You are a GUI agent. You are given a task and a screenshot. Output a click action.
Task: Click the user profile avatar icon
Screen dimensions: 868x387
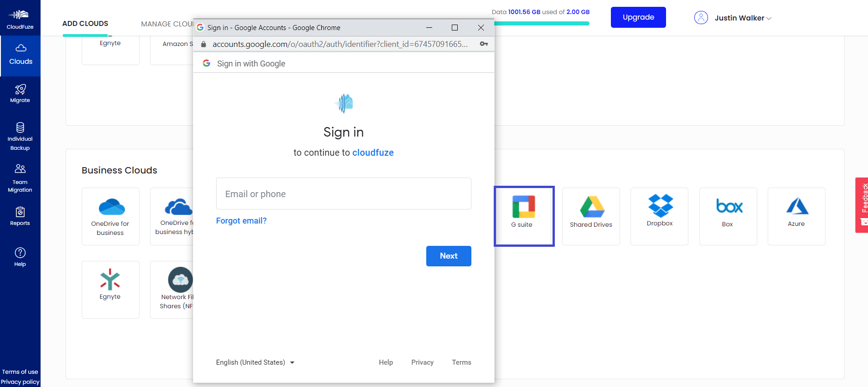[x=701, y=18]
